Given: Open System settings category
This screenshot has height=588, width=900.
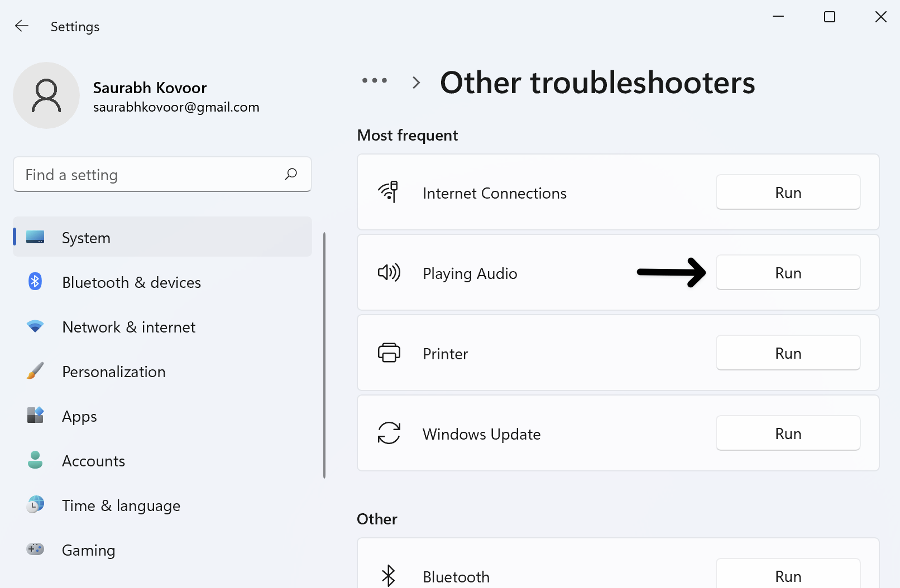Looking at the screenshot, I should (162, 237).
